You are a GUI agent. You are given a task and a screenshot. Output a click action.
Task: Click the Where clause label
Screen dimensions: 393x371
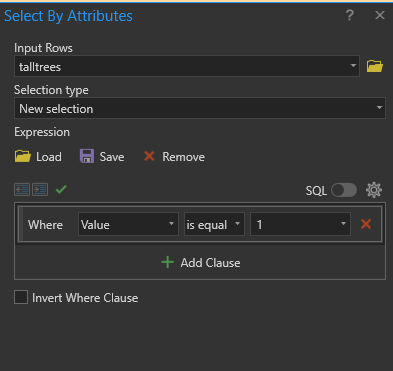45,225
